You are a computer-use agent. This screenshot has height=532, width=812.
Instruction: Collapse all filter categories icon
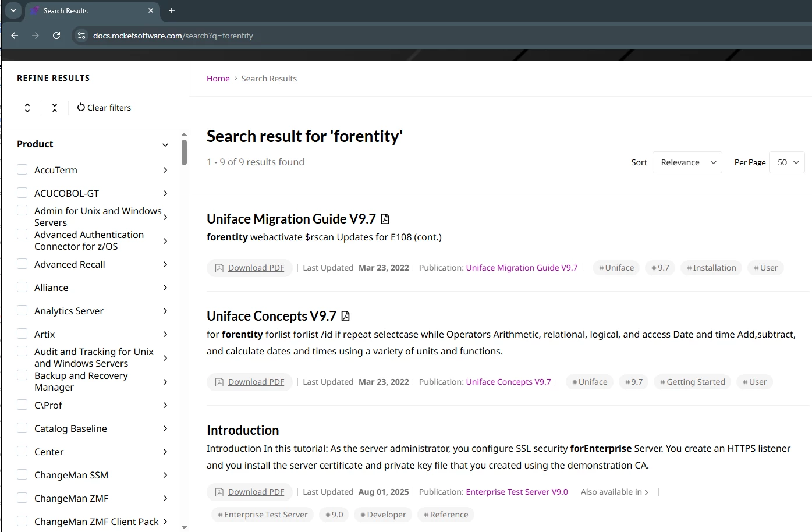tap(55, 108)
